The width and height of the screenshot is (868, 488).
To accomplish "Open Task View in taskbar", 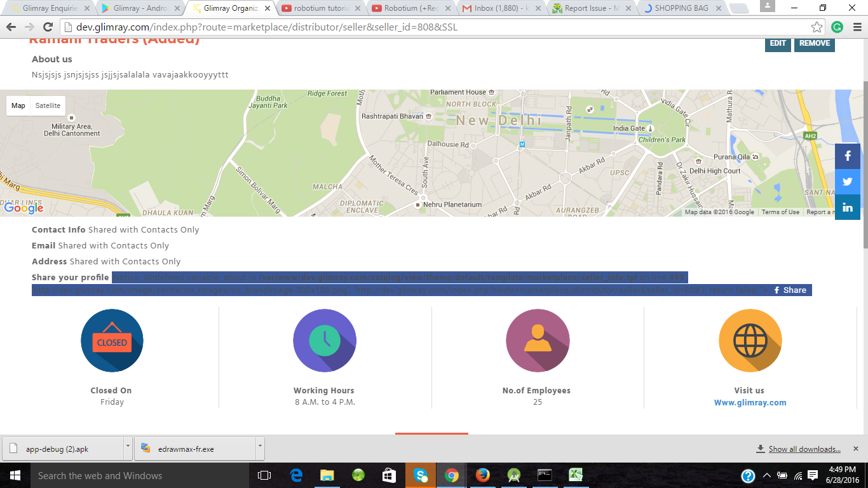I will pyautogui.click(x=264, y=475).
